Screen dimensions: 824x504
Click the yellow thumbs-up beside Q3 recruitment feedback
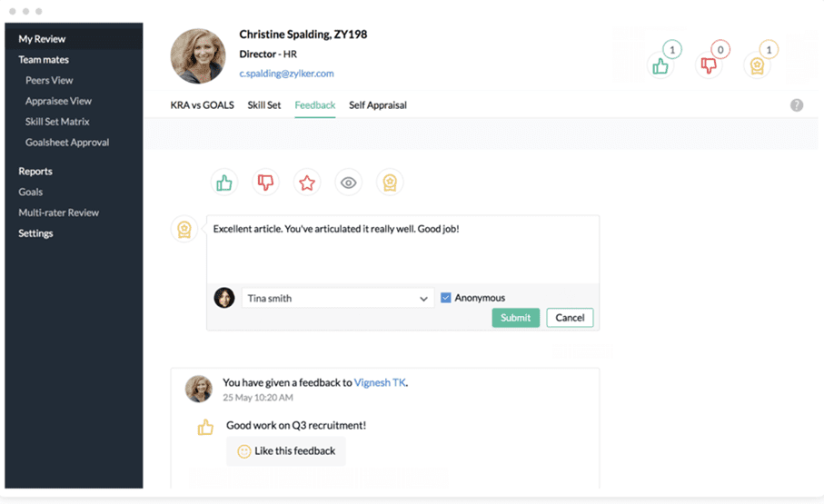pyautogui.click(x=205, y=428)
